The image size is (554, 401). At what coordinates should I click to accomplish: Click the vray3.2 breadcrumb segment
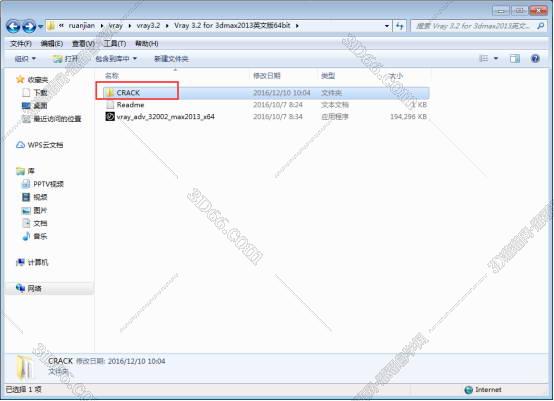pyautogui.click(x=148, y=26)
